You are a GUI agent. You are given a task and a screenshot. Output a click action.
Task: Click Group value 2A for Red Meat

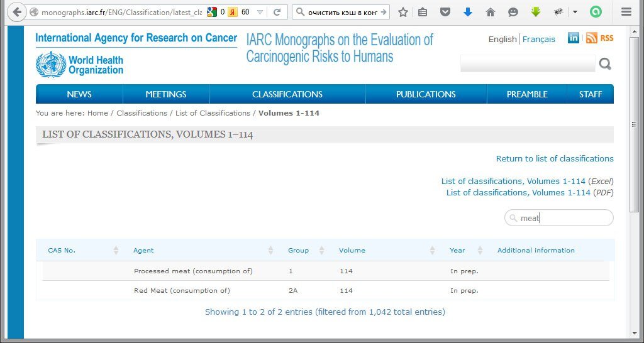293,290
